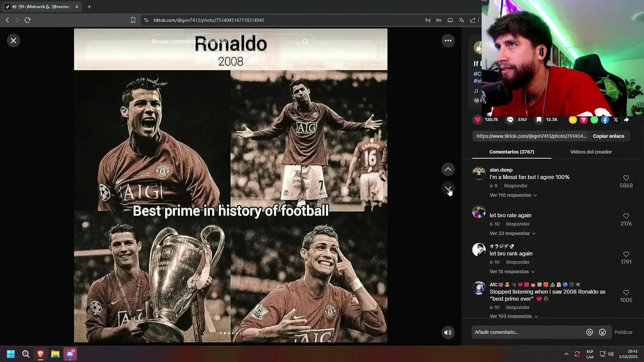The image size is (644, 362).
Task: Go to the next post with down chevron
Action: pos(448,189)
